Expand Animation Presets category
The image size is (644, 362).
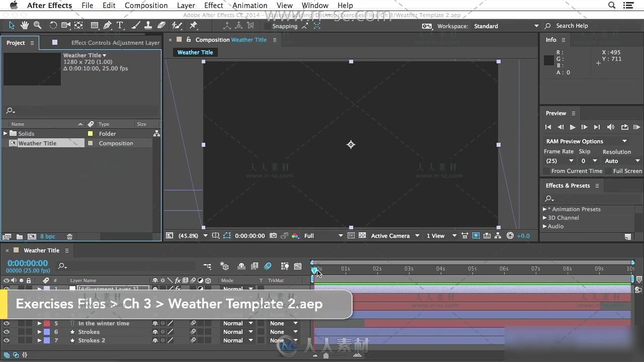[545, 209]
